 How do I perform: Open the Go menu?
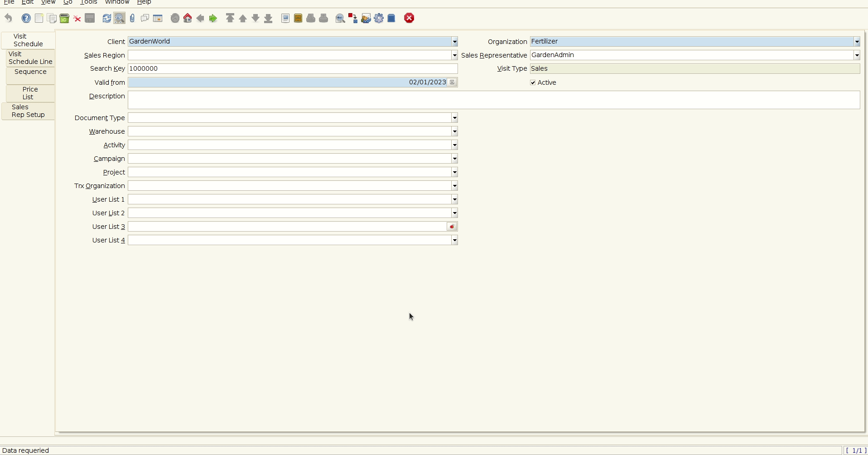(x=68, y=2)
